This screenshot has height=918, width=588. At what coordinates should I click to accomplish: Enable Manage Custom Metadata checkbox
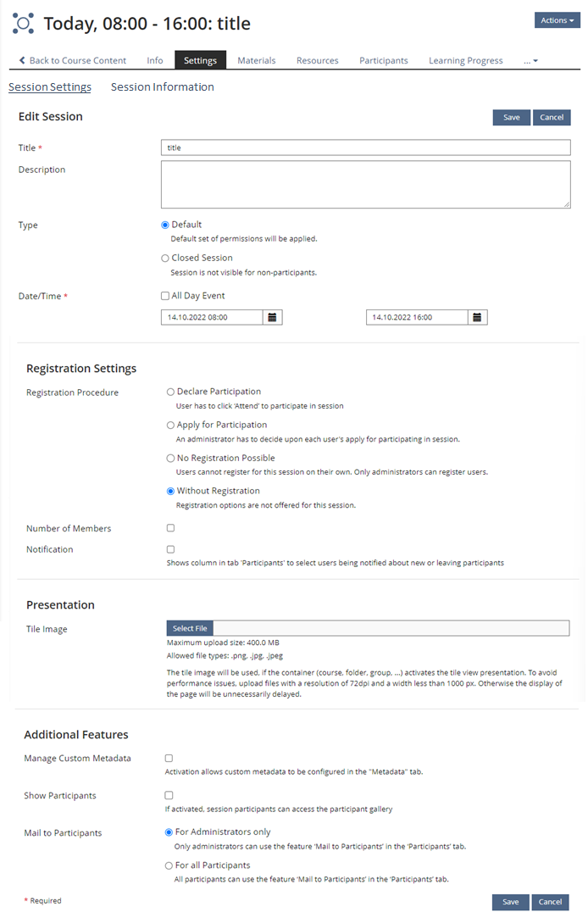tap(169, 758)
